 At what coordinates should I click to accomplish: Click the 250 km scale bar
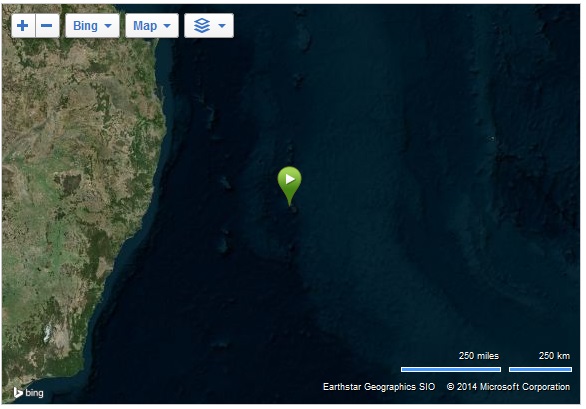tap(540, 369)
